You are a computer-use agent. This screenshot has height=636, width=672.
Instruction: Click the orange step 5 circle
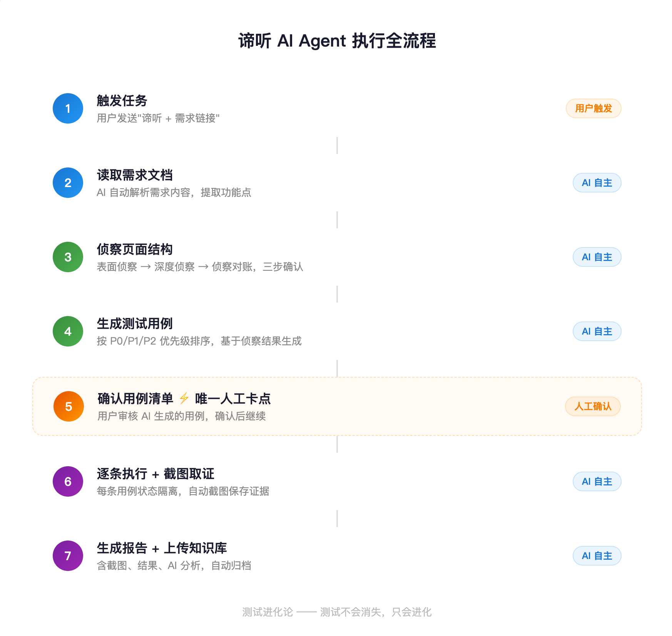pos(69,407)
